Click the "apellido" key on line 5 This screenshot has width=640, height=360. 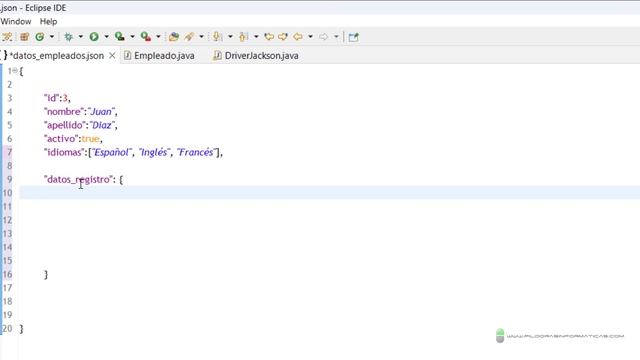tap(65, 125)
